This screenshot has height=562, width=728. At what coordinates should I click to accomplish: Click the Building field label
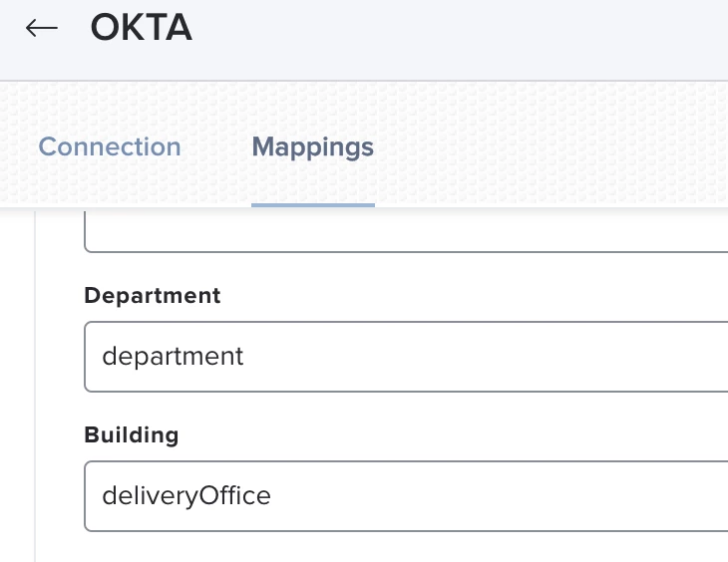pyautogui.click(x=132, y=435)
